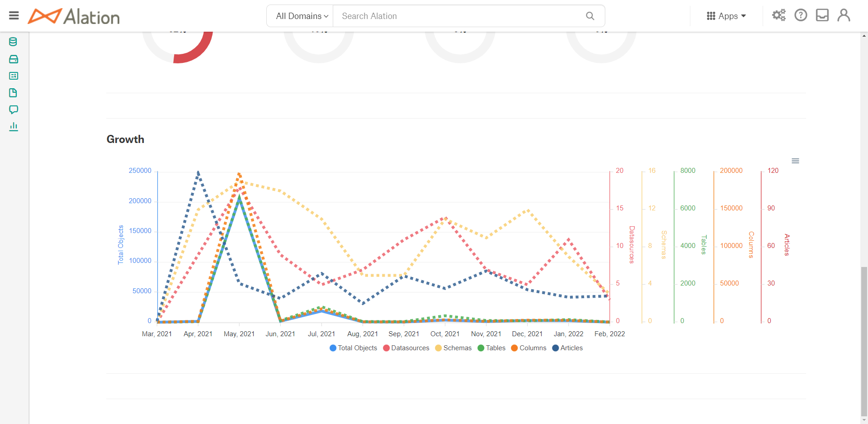The height and width of the screenshot is (424, 868).
Task: Open the help question mark icon
Action: click(801, 15)
